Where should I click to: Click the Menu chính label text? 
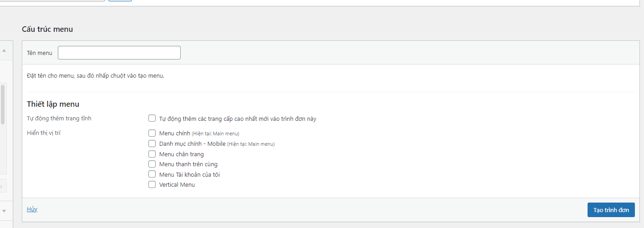click(x=175, y=134)
